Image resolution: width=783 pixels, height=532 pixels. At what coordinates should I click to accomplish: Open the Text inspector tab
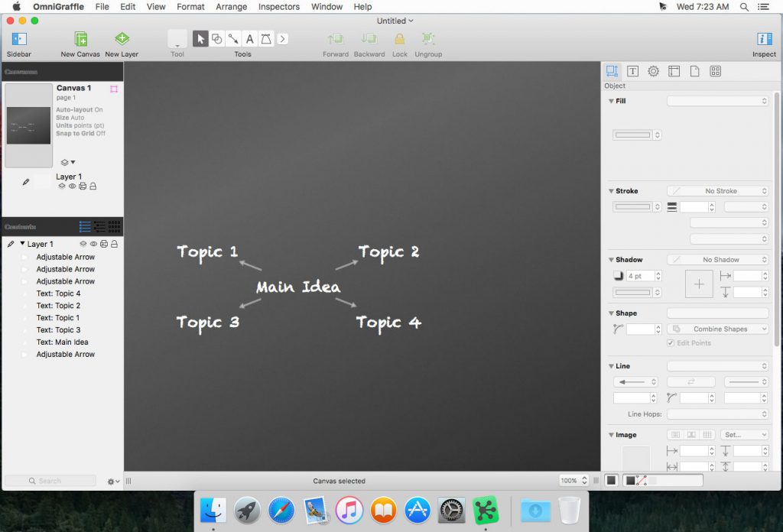coord(632,70)
